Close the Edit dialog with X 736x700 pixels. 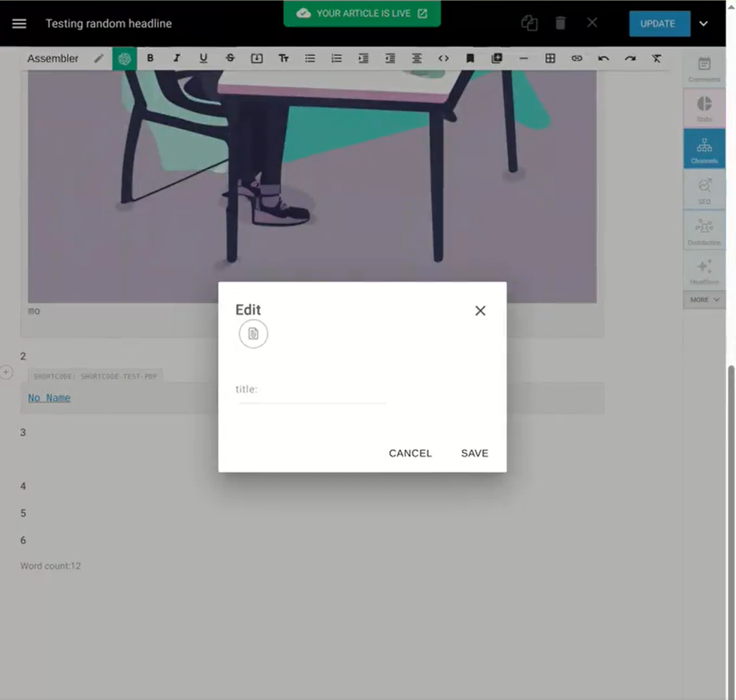[481, 311]
